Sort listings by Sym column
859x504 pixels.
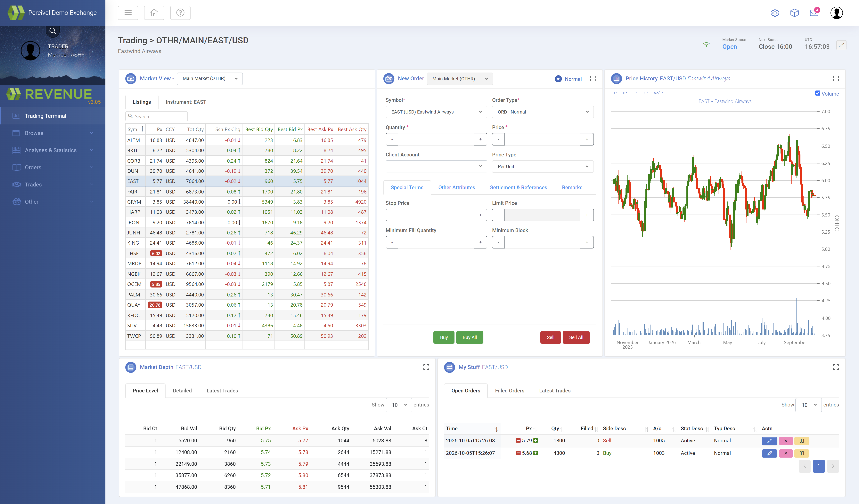pyautogui.click(x=135, y=129)
